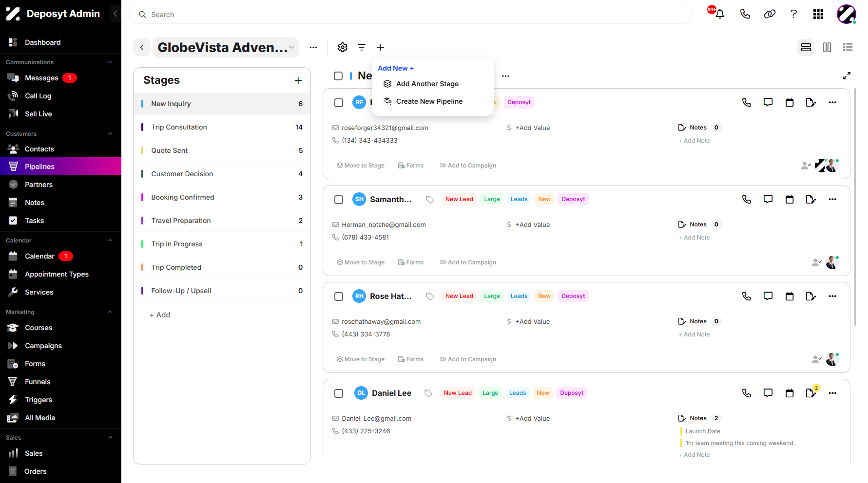Collapse the Calendar sidebar section
868x483 pixels.
point(110,241)
